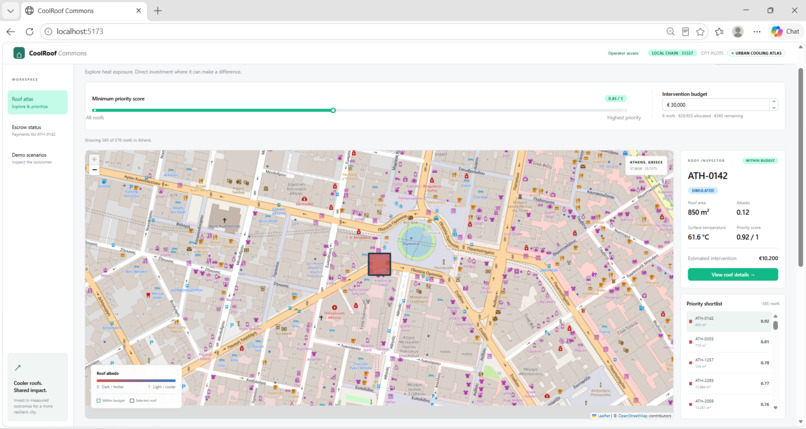
Task: Click the main page vertical scrollbar thumb
Action: pyautogui.click(x=800, y=167)
